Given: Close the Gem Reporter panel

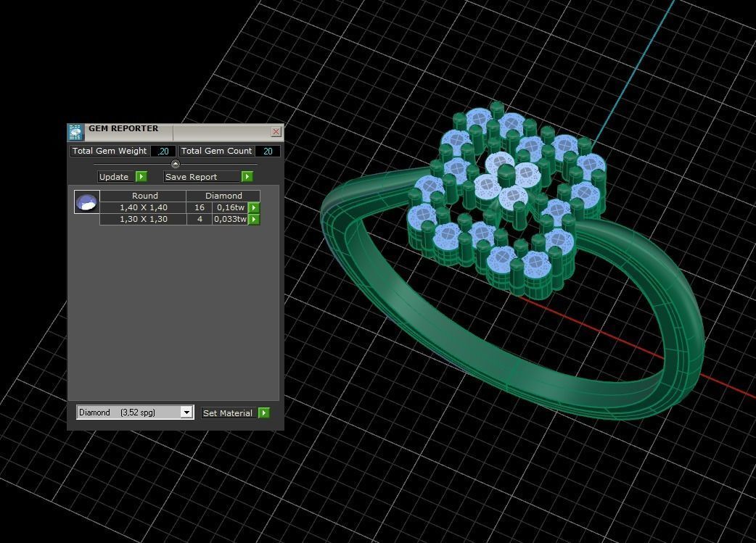Looking at the screenshot, I should coord(276,131).
